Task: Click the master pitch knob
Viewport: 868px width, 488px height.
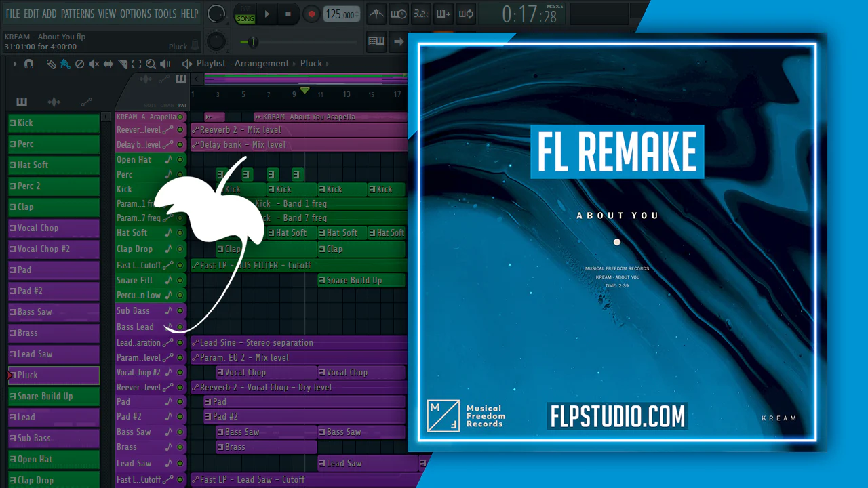Action: tap(216, 41)
